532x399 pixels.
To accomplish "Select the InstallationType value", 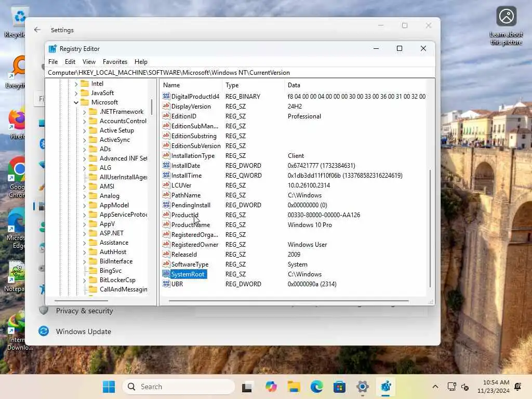I will (193, 156).
